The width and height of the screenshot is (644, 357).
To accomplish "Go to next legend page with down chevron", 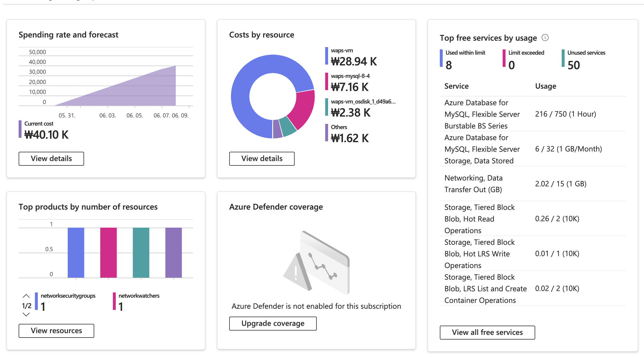I will [x=26, y=314].
